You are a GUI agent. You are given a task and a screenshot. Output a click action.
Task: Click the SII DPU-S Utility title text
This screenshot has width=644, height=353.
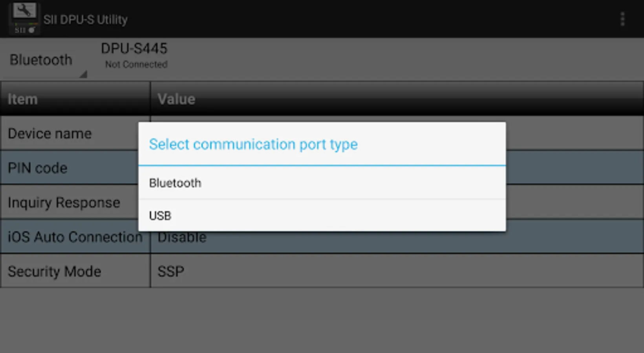click(86, 19)
